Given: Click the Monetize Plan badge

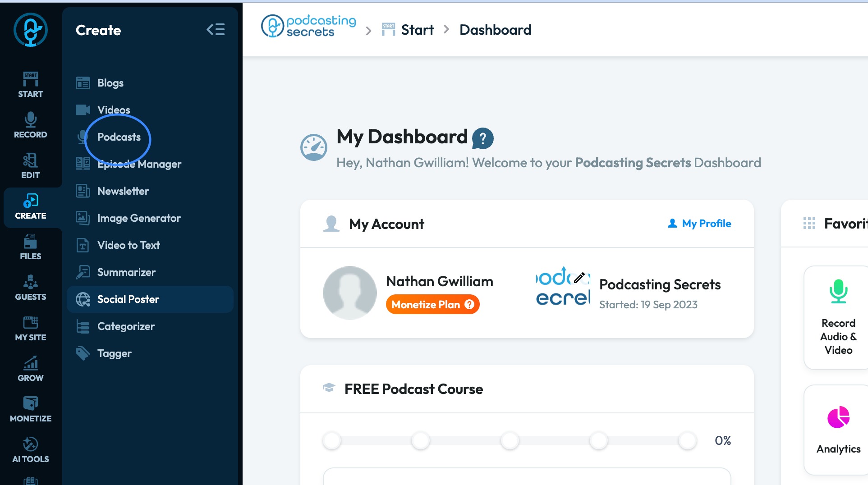Looking at the screenshot, I should (x=432, y=305).
